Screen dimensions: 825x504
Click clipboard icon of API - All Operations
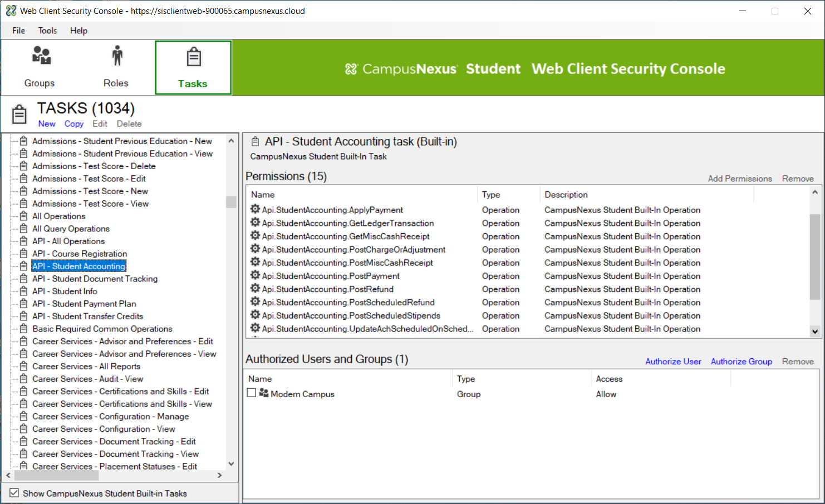point(23,241)
